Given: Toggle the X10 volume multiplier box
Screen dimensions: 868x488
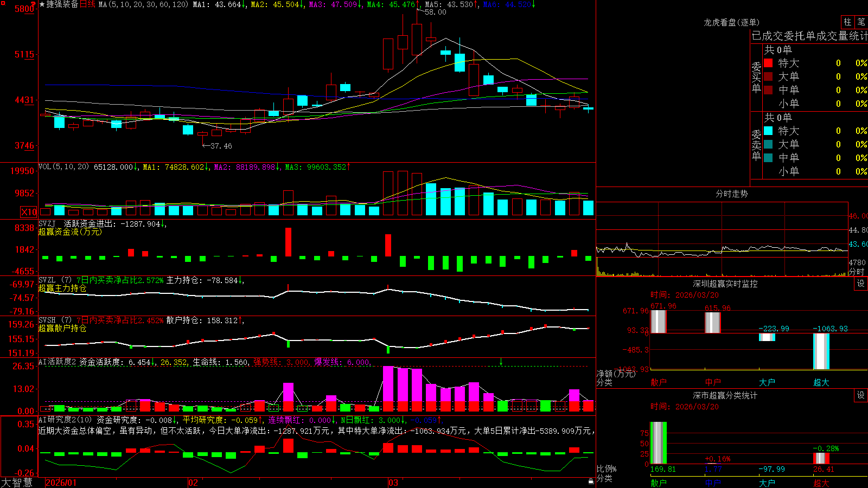Looking at the screenshot, I should click(29, 212).
